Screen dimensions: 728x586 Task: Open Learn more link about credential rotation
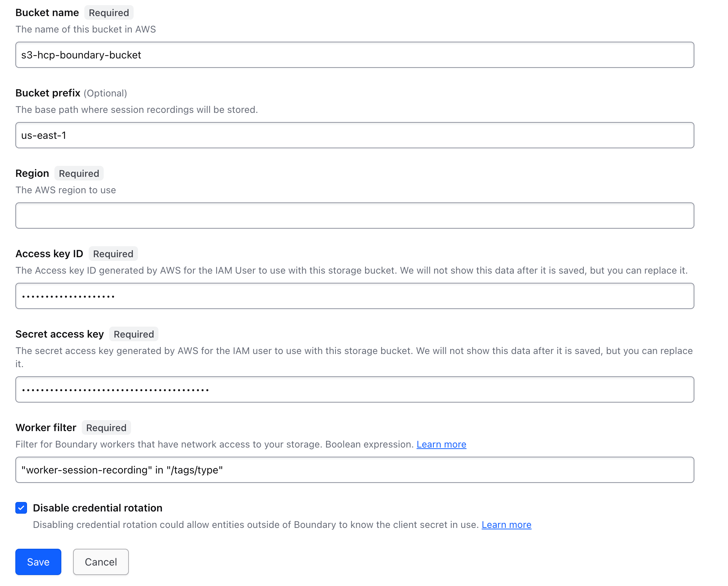506,525
